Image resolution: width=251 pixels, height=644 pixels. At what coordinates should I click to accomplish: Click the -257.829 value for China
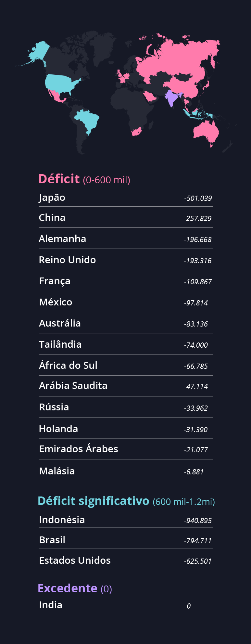(x=198, y=218)
